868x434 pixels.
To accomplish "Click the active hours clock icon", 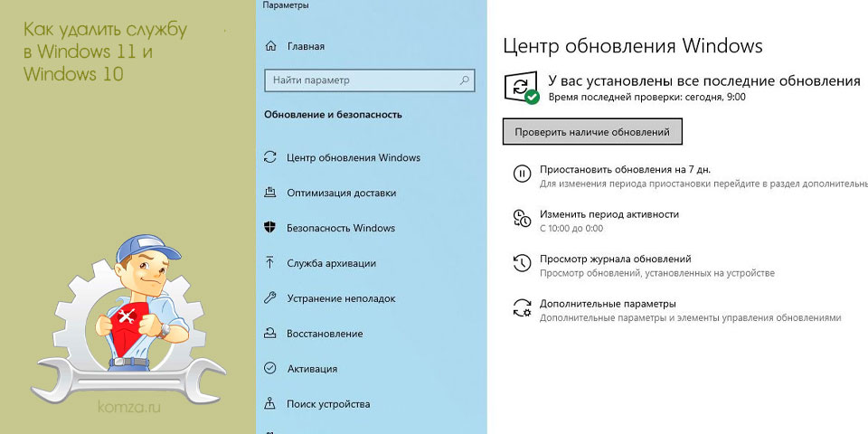I will [522, 218].
